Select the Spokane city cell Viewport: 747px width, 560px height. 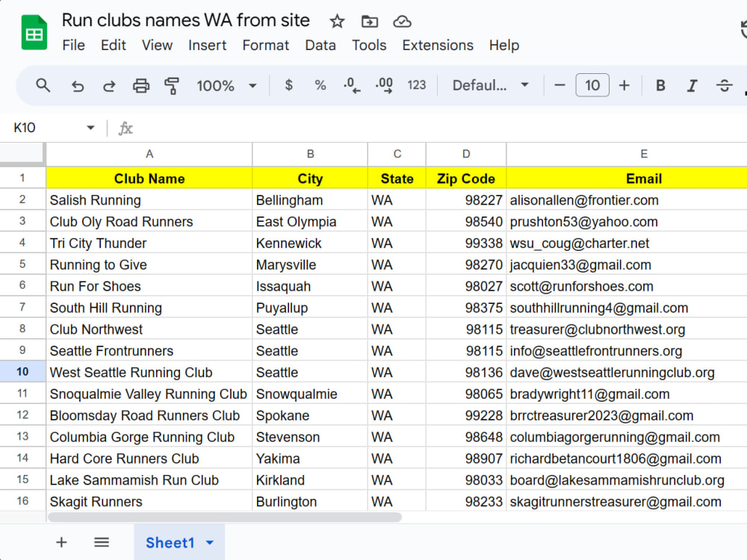tap(310, 415)
